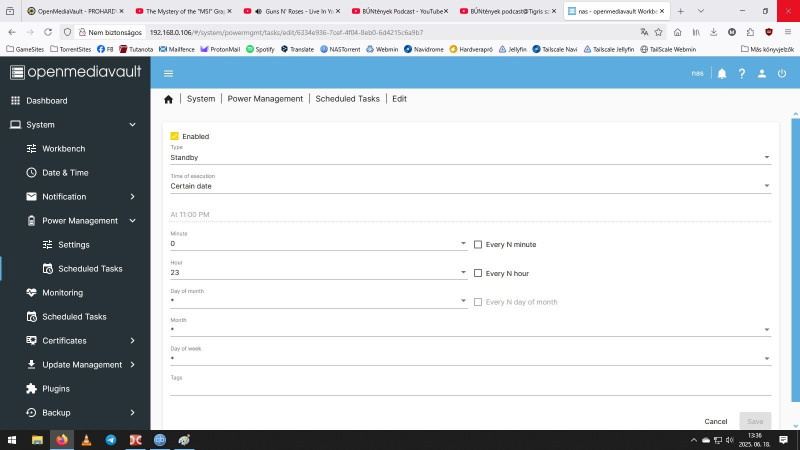This screenshot has width=800, height=450.
Task: Open the Webmin bookmark
Action: pyautogui.click(x=382, y=49)
